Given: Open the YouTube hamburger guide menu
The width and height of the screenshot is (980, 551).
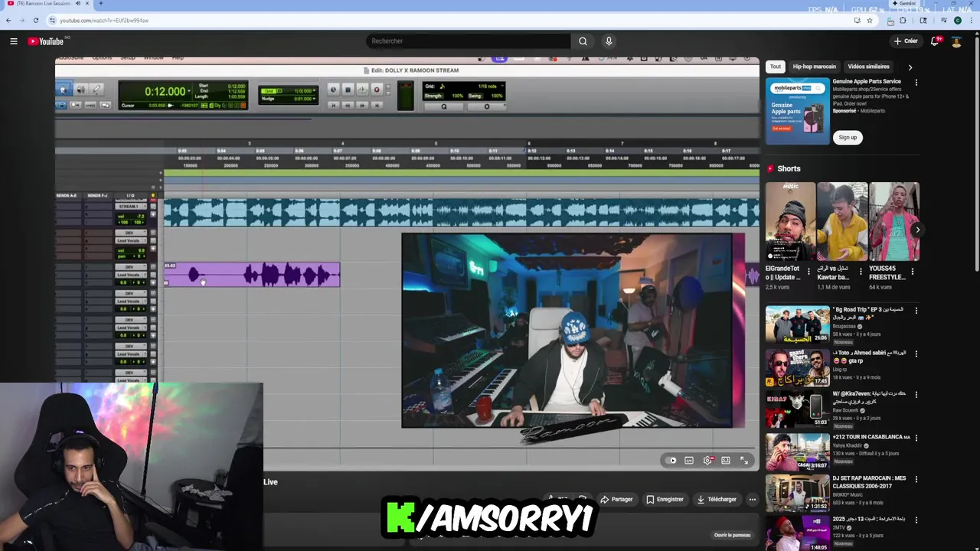Looking at the screenshot, I should [13, 41].
